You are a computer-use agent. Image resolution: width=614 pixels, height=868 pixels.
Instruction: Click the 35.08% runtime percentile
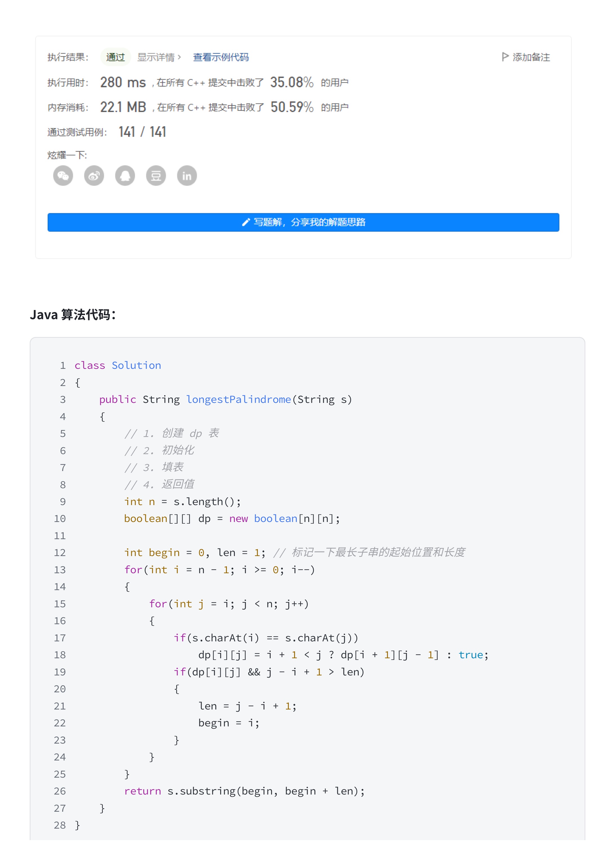[291, 82]
